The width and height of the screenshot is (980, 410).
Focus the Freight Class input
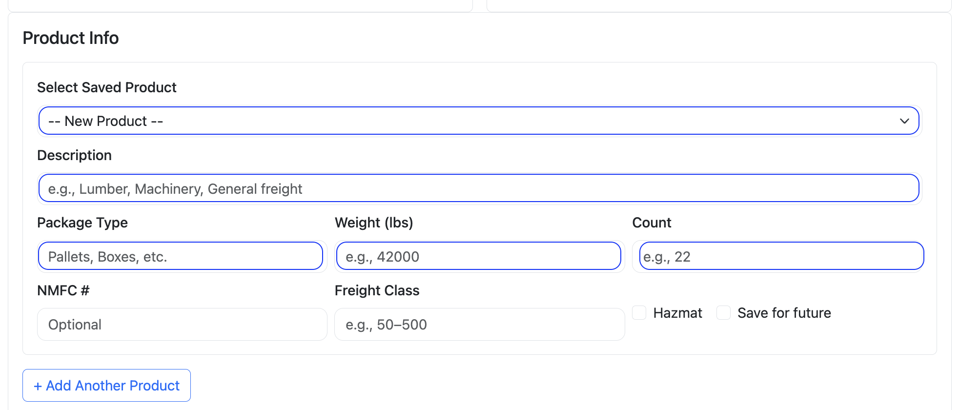(479, 324)
